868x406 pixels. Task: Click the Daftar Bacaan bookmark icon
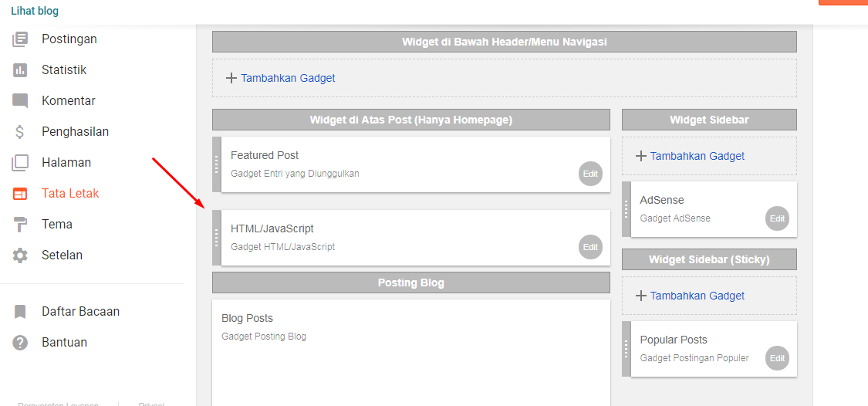(20, 312)
